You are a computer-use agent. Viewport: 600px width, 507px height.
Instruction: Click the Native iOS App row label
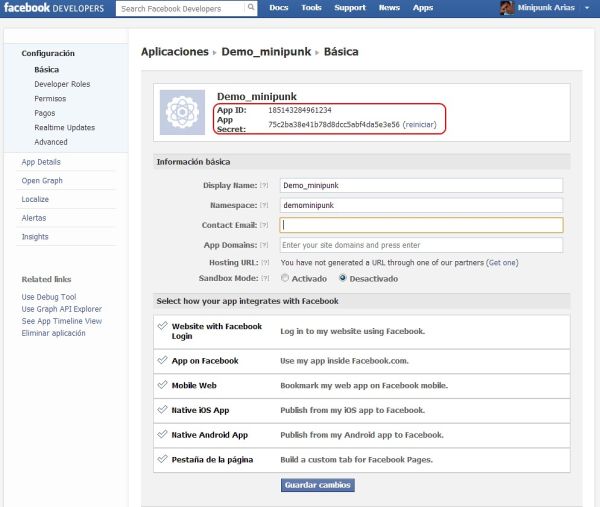[x=200, y=410]
